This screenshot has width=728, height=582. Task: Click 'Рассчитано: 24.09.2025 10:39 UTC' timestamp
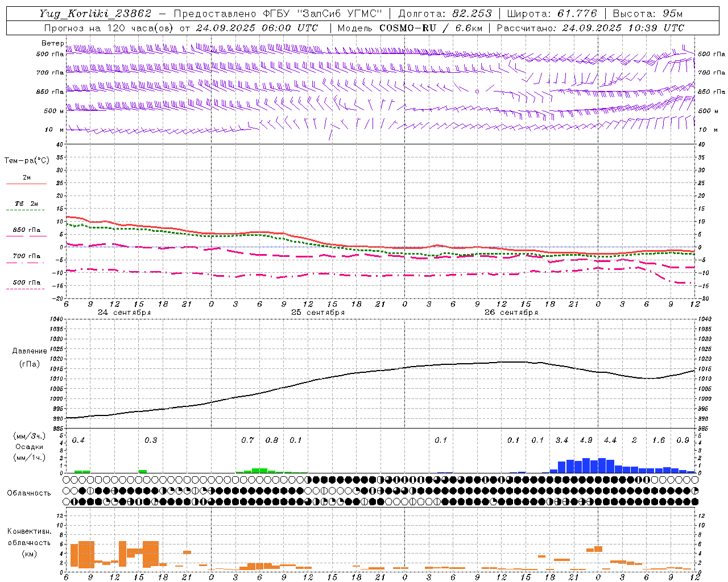click(x=590, y=28)
